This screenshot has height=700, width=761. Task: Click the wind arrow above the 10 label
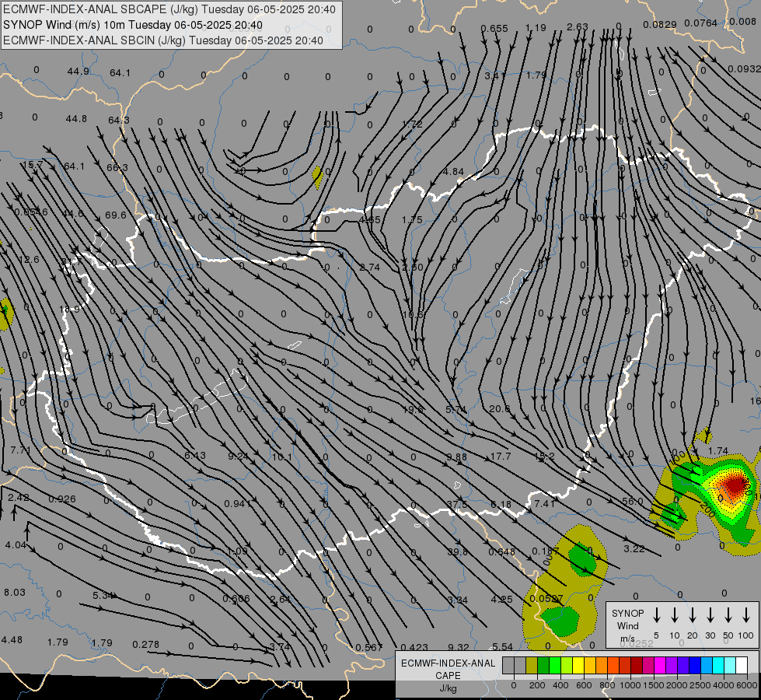tap(675, 615)
